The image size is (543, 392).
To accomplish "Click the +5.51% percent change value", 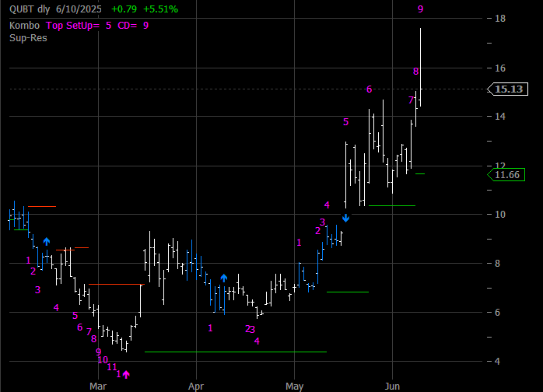I will (x=161, y=9).
